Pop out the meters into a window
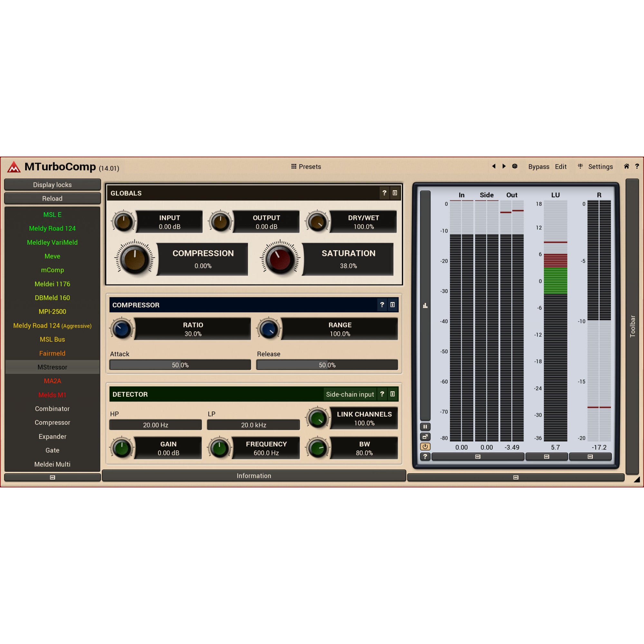This screenshot has height=644, width=644. (425, 437)
